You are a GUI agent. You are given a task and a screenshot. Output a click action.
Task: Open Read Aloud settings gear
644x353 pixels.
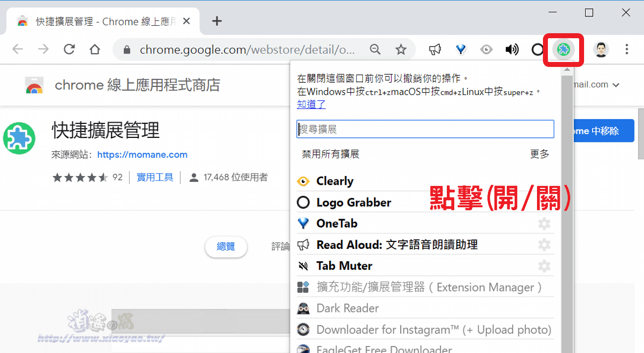544,244
